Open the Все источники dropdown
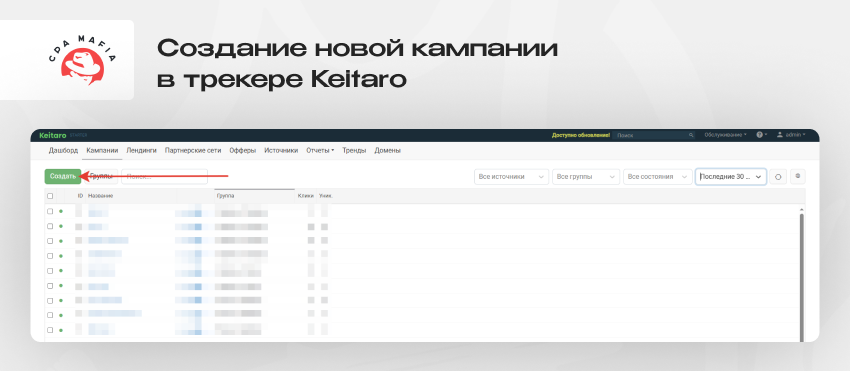This screenshot has height=371, width=850. (511, 177)
